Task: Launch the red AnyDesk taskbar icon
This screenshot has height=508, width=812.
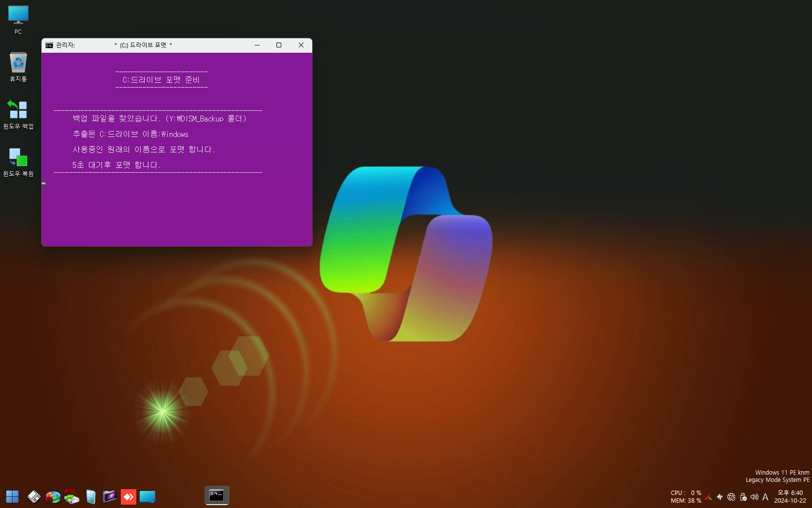Action: [128, 497]
